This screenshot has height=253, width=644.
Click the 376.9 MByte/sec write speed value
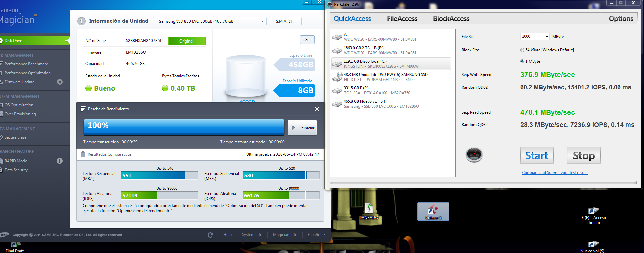(x=547, y=75)
